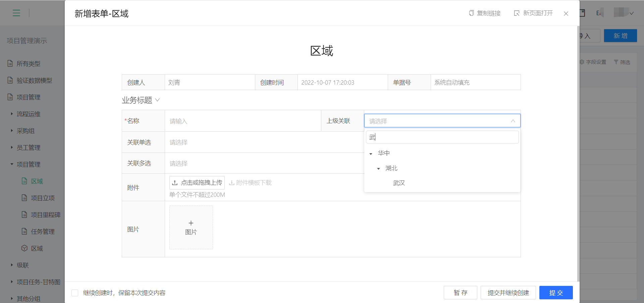Open top-level 项目管理 sidebar item
644x303 pixels.
coord(29,97)
